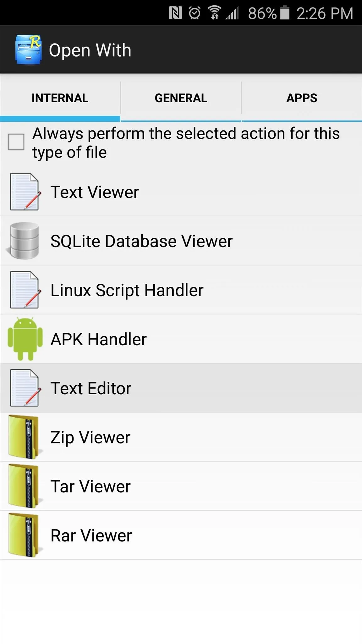Open with Rar Viewer
Image resolution: width=362 pixels, height=644 pixels.
click(181, 535)
